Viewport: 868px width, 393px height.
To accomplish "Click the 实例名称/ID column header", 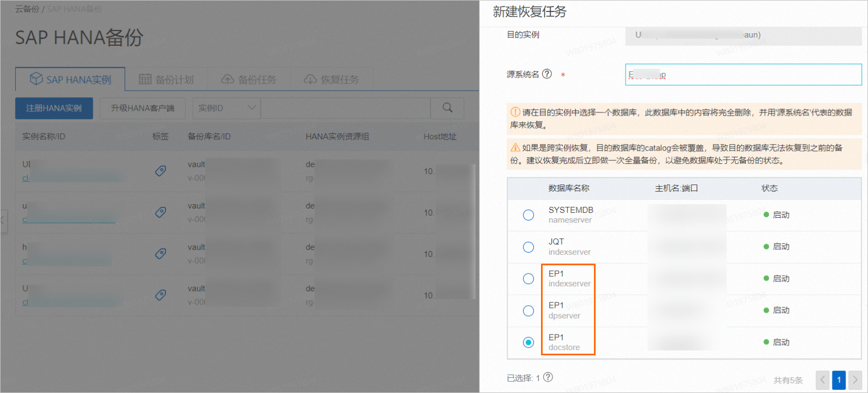I will (x=44, y=136).
